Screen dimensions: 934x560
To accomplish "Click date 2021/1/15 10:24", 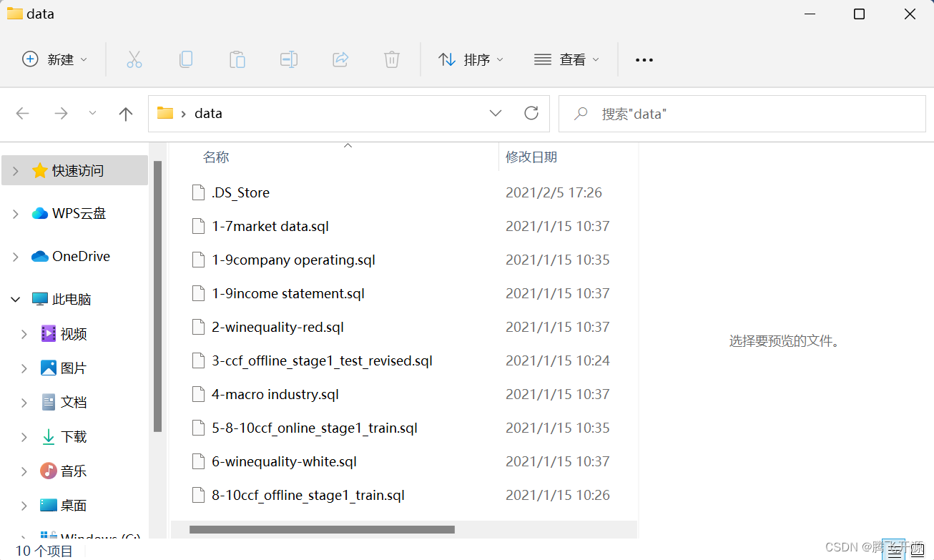I will [558, 360].
